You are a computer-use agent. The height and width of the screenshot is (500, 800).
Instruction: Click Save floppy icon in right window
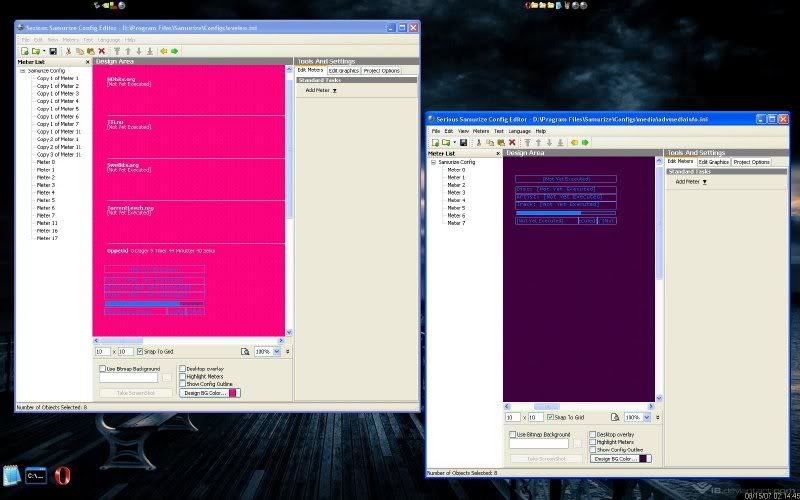pyautogui.click(x=463, y=142)
